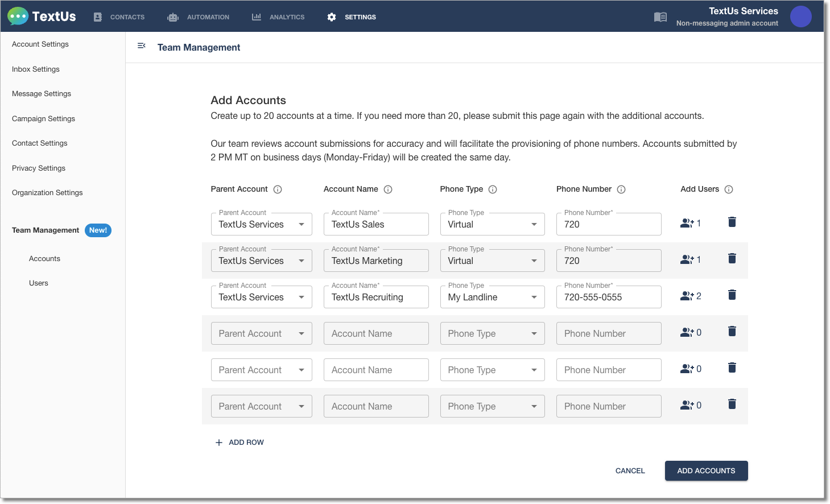
Task: Show Phone Number info tooltip icon
Action: point(621,189)
